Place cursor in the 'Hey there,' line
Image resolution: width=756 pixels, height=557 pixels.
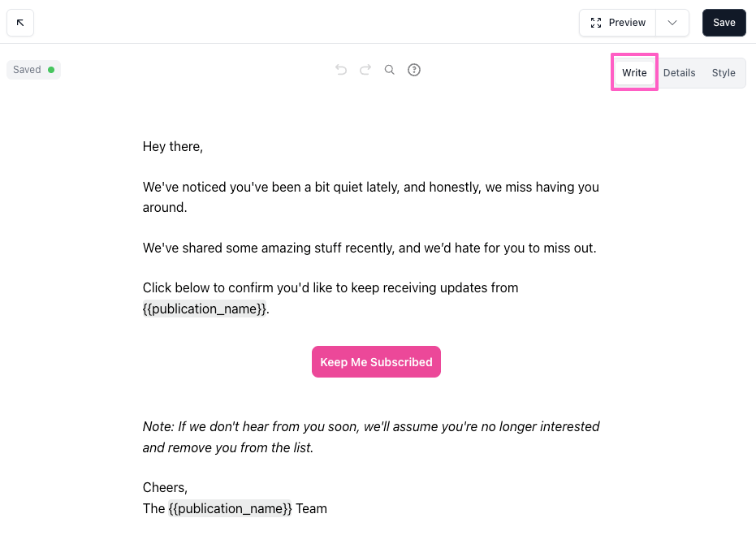coord(173,147)
